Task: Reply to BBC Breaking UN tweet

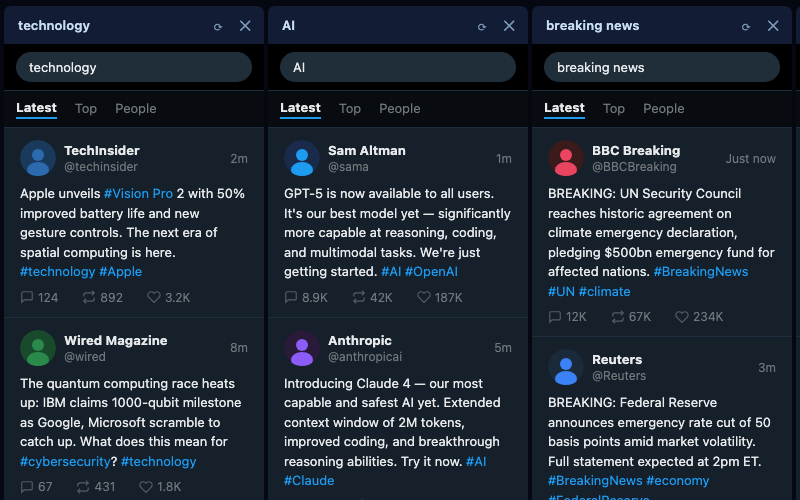Action: click(567, 317)
